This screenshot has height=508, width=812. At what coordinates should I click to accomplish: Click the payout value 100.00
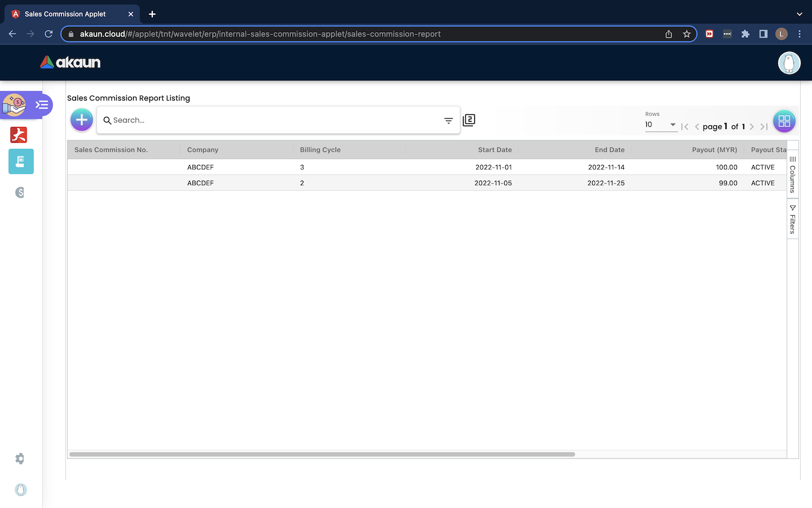[726, 167]
